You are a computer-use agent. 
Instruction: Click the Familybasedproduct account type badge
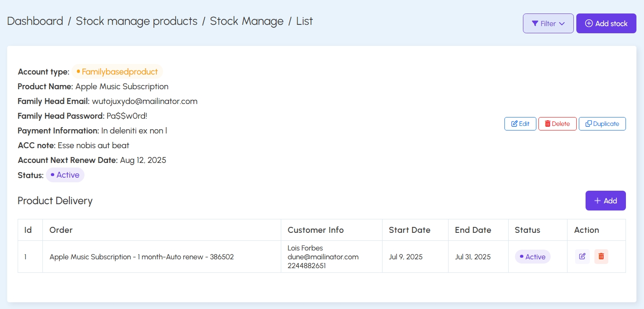coord(117,72)
